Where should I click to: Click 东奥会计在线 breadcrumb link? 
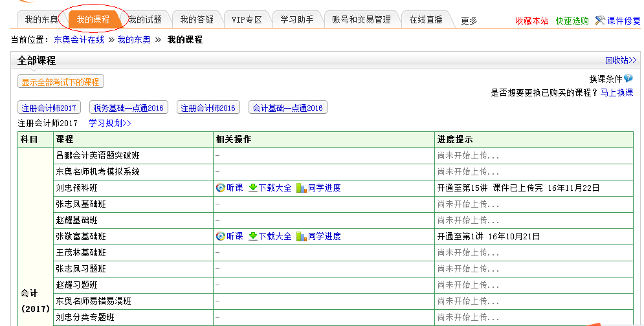click(x=80, y=40)
